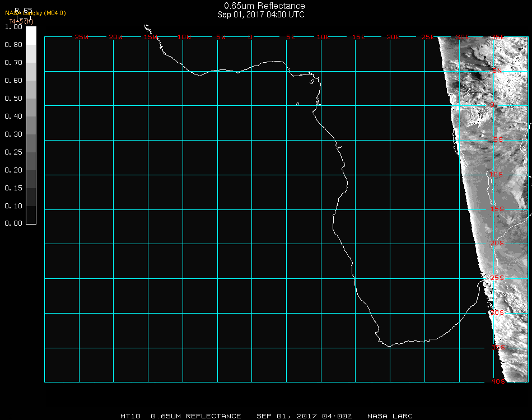Select the 5N latitude label
Image resolution: width=532 pixels, height=420 pixels.
[497, 71]
